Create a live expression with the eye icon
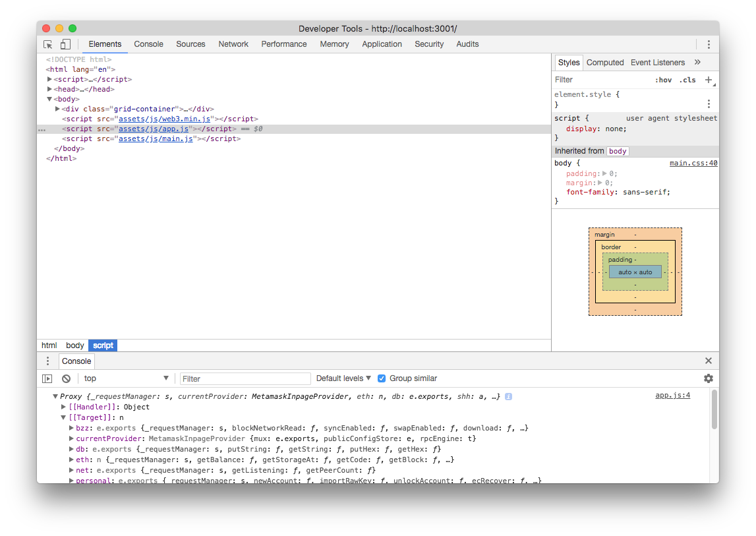 (46, 378)
